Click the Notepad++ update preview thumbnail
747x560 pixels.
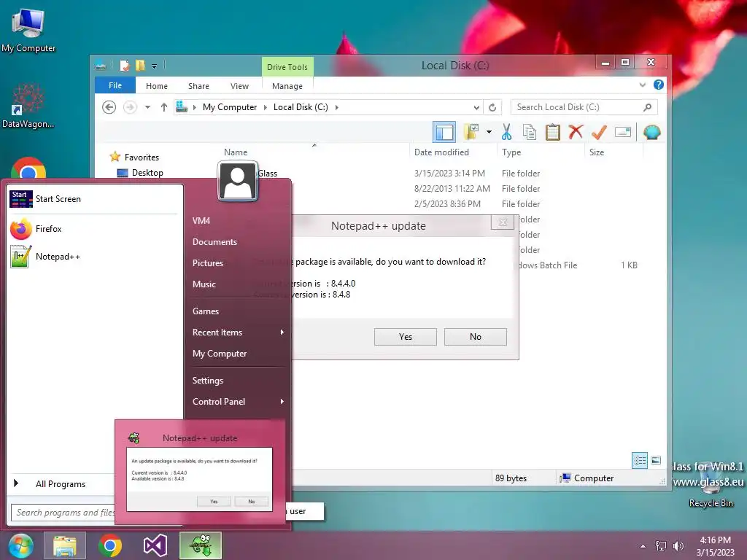pos(200,479)
